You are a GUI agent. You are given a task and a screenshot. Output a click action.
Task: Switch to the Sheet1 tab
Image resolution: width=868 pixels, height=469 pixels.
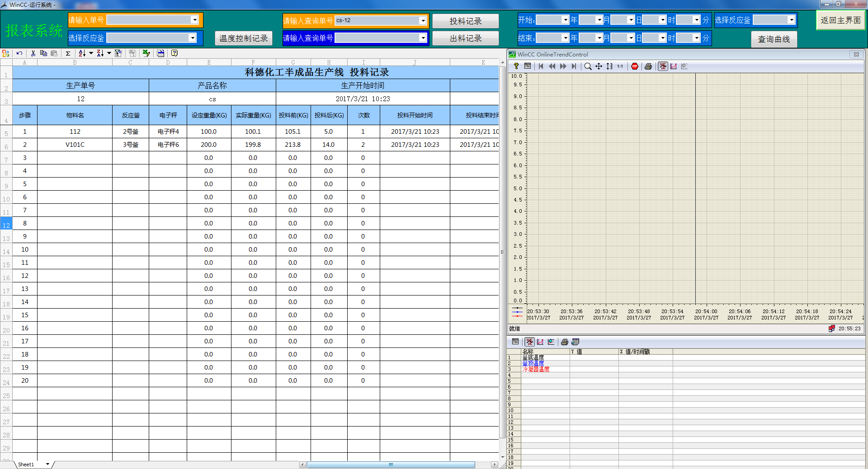[x=26, y=464]
